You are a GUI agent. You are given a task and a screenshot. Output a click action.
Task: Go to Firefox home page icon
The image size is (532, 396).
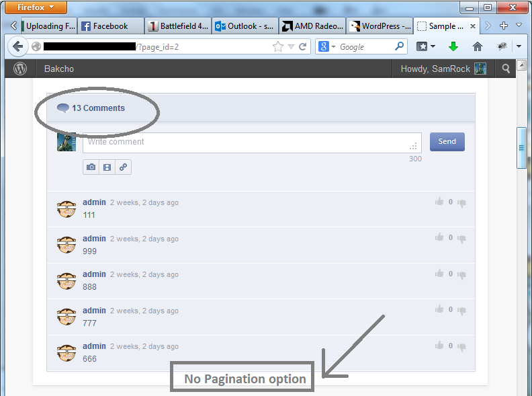[478, 46]
